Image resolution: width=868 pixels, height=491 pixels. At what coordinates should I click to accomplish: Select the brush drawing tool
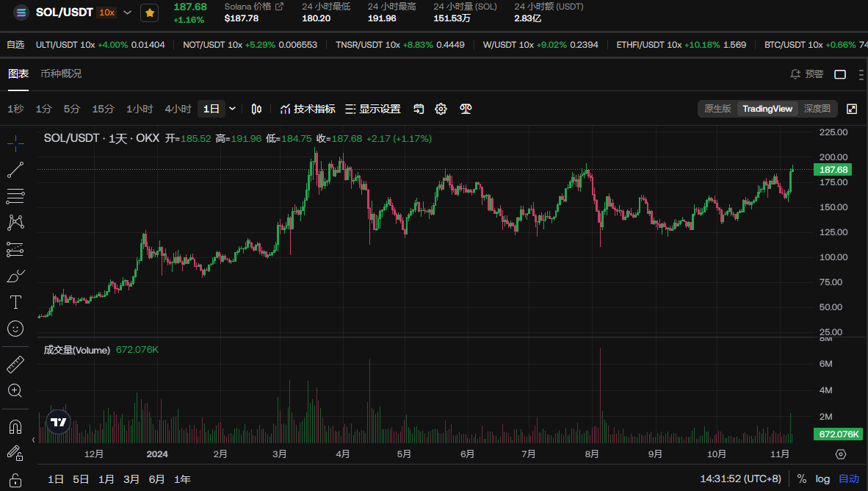click(x=15, y=276)
